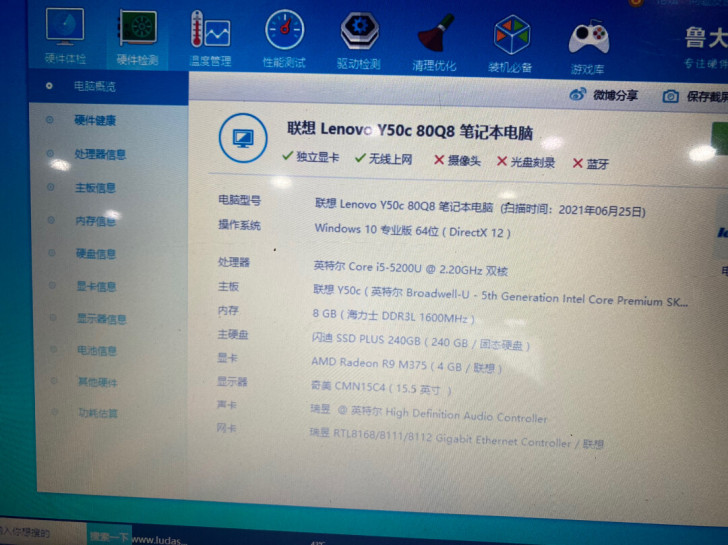
Task: Click the 微博分享 weibo icon
Action: click(577, 95)
